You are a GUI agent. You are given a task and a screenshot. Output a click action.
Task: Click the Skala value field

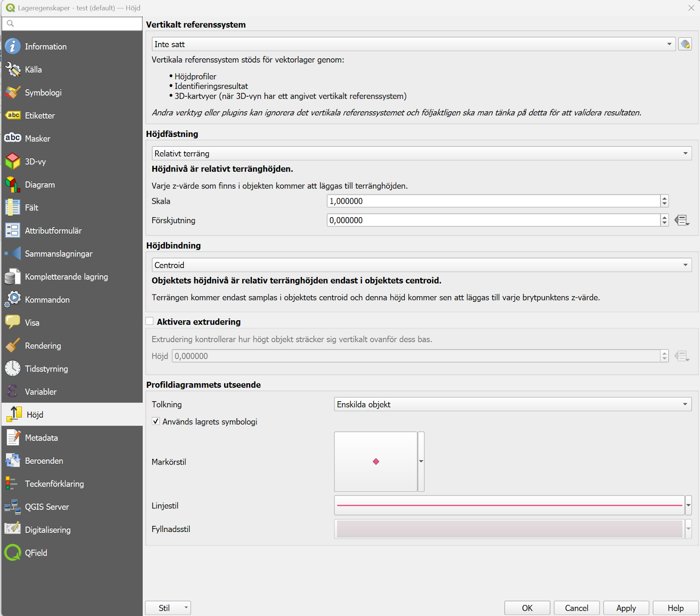493,201
